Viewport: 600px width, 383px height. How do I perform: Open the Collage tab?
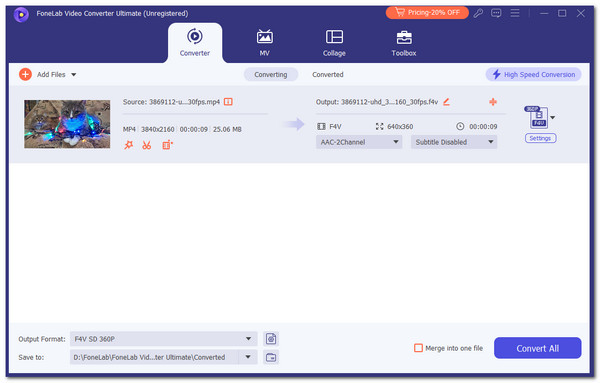click(334, 43)
